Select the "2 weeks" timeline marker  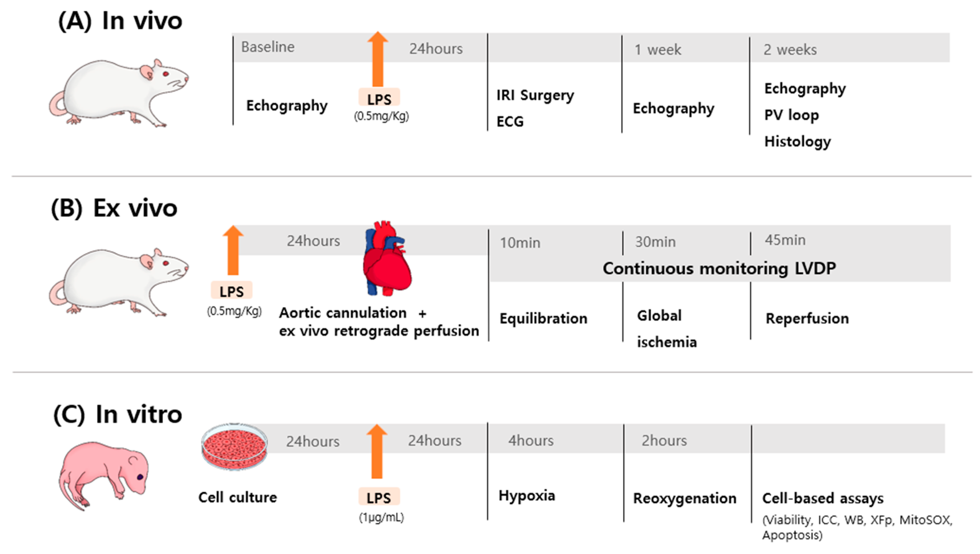(790, 50)
